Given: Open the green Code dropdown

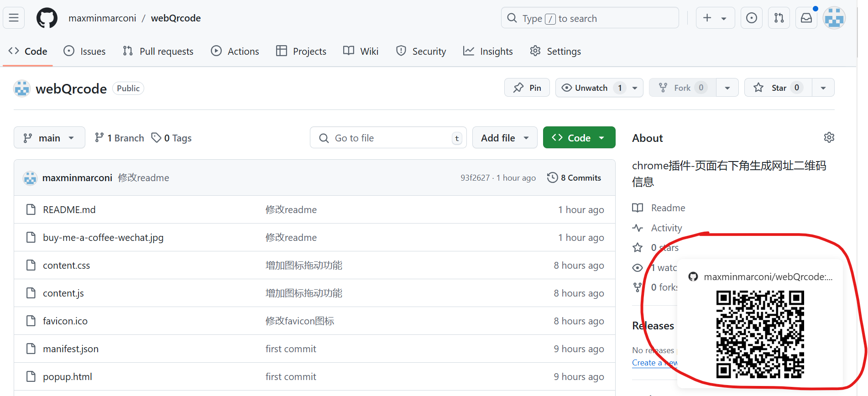Looking at the screenshot, I should tap(579, 137).
